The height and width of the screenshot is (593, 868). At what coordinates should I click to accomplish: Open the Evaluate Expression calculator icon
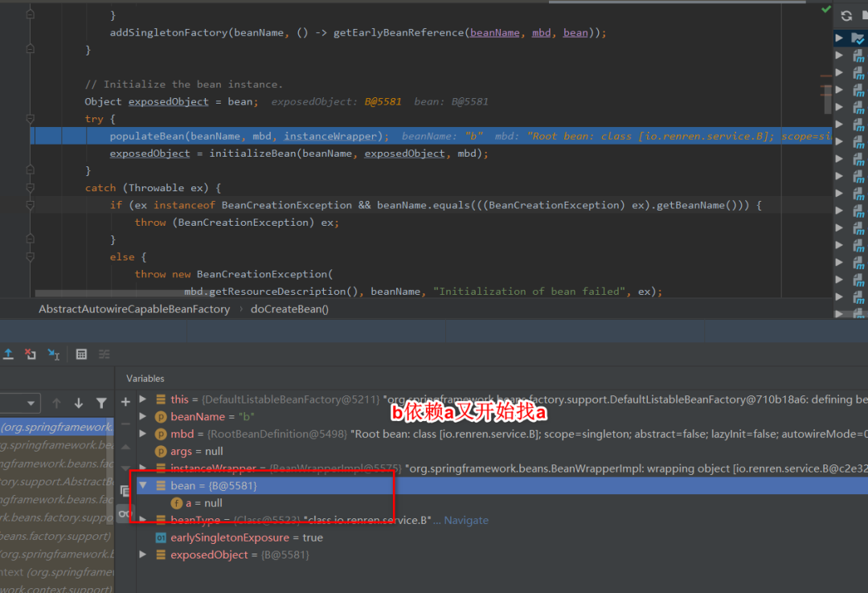tap(81, 354)
